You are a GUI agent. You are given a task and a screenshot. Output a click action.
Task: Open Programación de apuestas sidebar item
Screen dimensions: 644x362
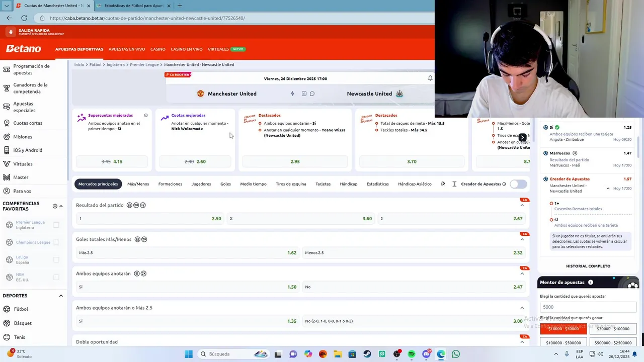(33, 69)
